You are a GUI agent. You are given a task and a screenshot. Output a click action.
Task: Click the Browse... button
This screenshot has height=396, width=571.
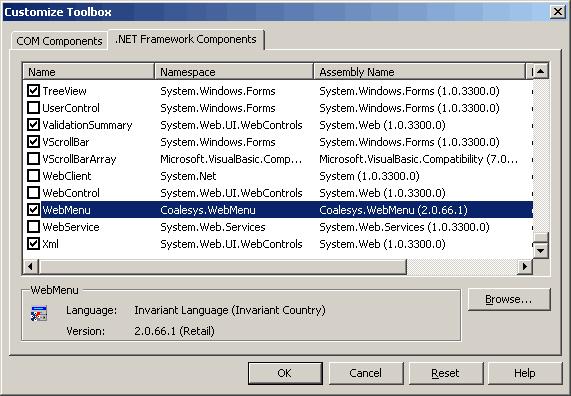[509, 299]
